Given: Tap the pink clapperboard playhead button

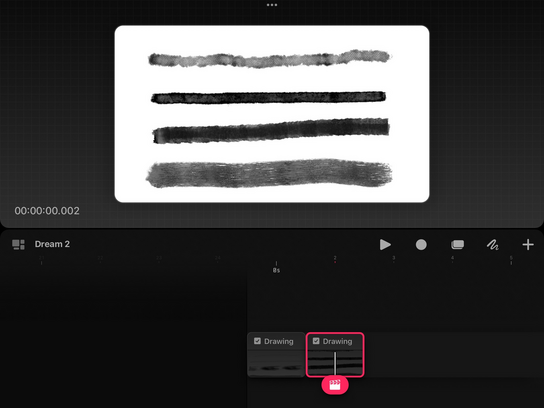Looking at the screenshot, I should pyautogui.click(x=335, y=385).
